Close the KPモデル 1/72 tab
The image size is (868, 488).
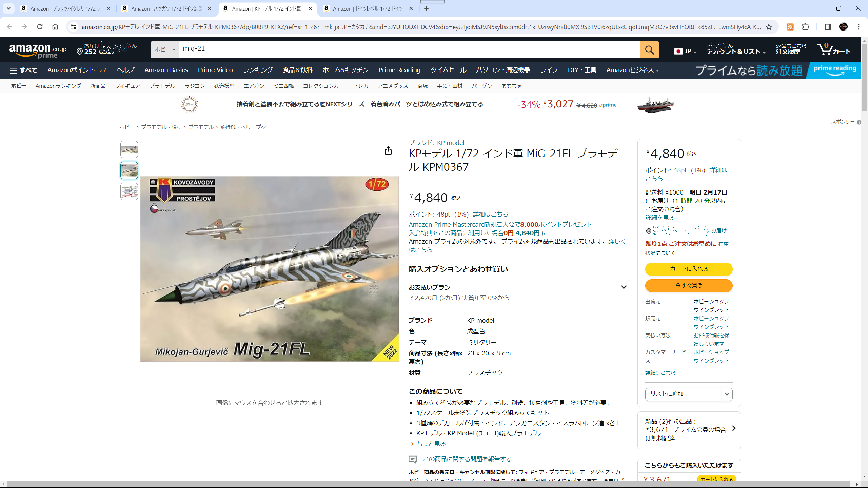point(310,8)
